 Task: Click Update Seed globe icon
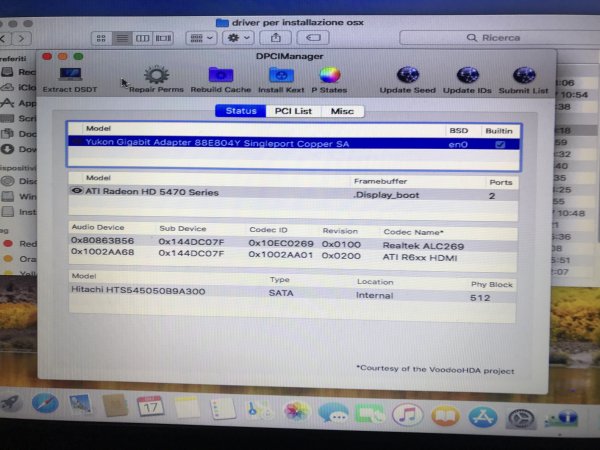tap(408, 75)
